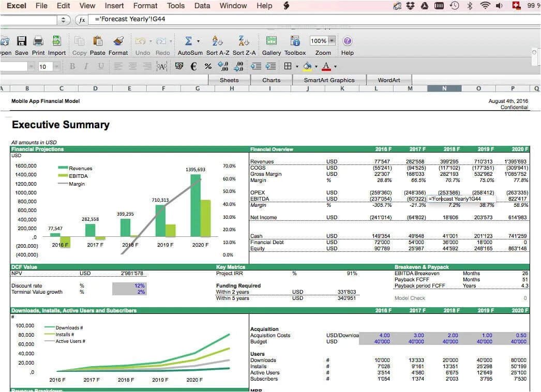Click the decrease indent icon

(256, 66)
